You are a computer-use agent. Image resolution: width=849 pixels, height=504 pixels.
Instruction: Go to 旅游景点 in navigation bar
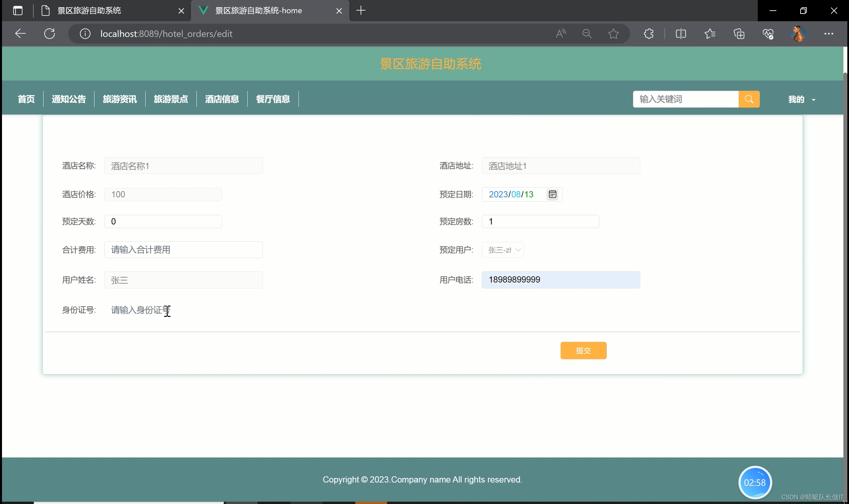pyautogui.click(x=171, y=99)
